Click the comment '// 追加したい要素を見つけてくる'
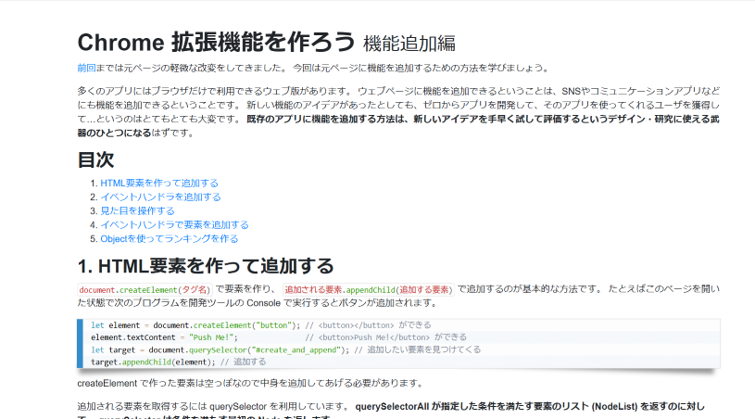 (417, 350)
